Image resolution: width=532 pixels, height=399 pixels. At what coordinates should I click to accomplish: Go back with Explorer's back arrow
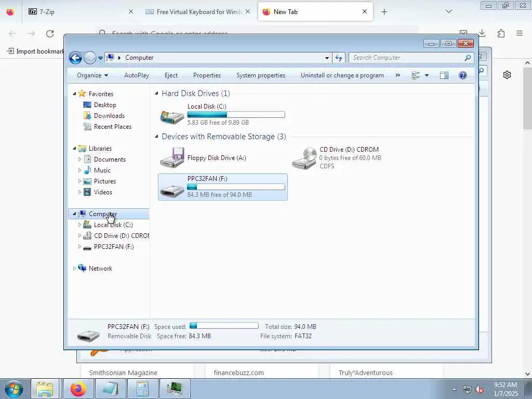[75, 58]
